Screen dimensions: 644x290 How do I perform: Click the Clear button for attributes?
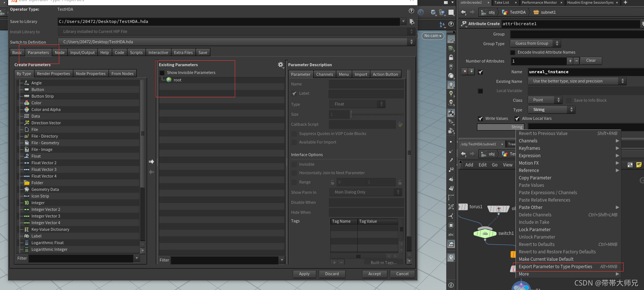pos(591,61)
